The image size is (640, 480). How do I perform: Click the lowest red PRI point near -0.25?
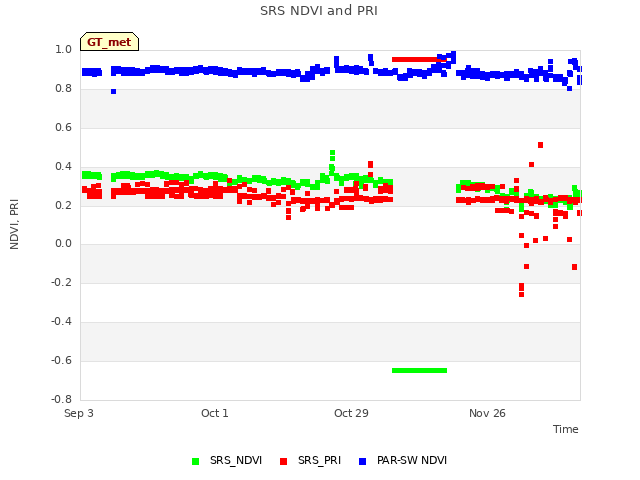(x=521, y=294)
